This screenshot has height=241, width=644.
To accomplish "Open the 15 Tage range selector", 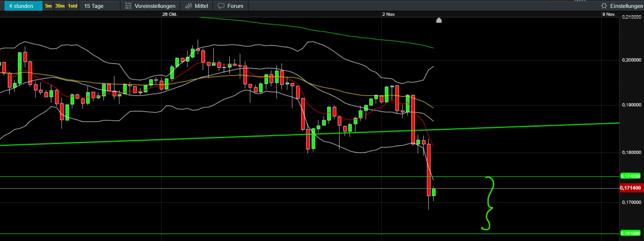I will (94, 6).
